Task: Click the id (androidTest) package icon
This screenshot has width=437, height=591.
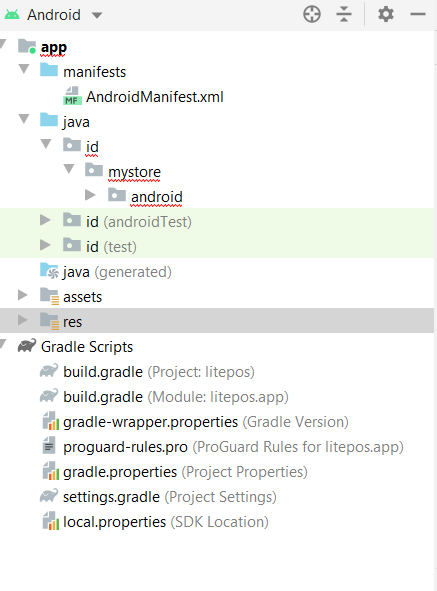Action: [x=72, y=220]
